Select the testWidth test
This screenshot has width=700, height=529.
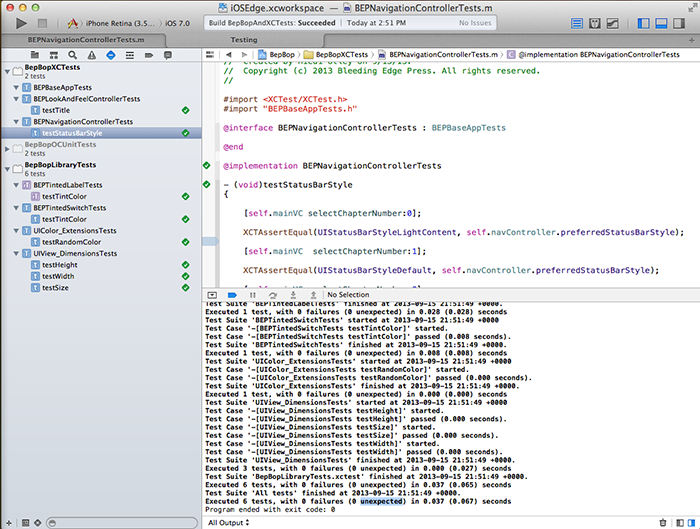tap(58, 276)
